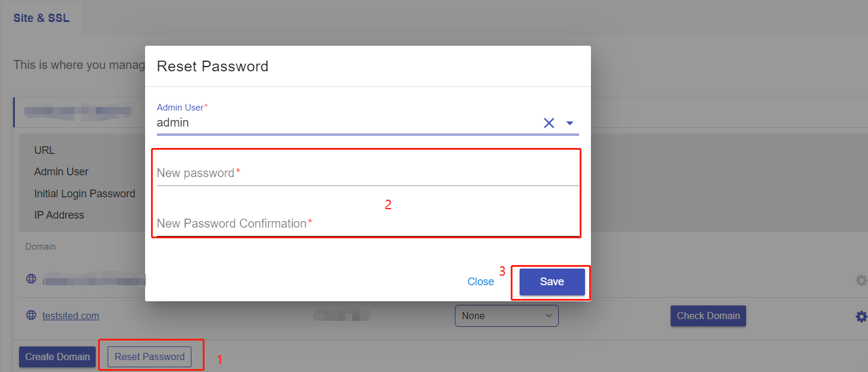Clear the selected admin user with the X icon
The image size is (868, 372).
[x=549, y=123]
